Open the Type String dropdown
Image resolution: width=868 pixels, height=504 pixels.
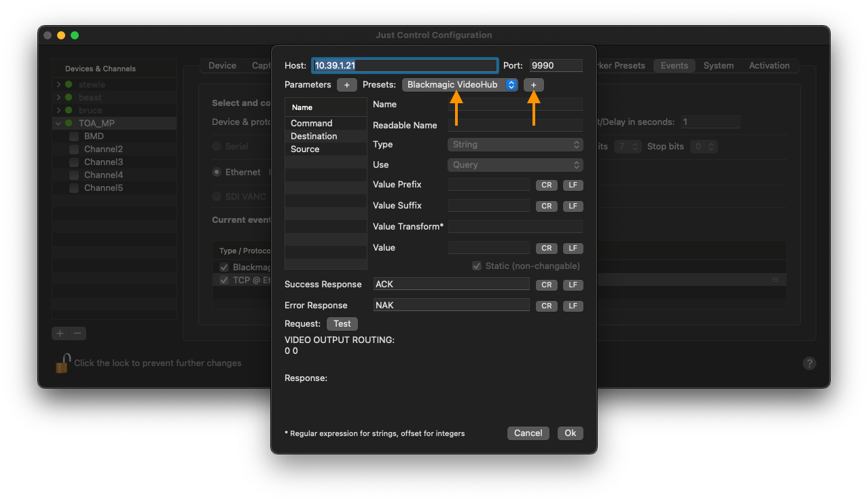tap(516, 145)
